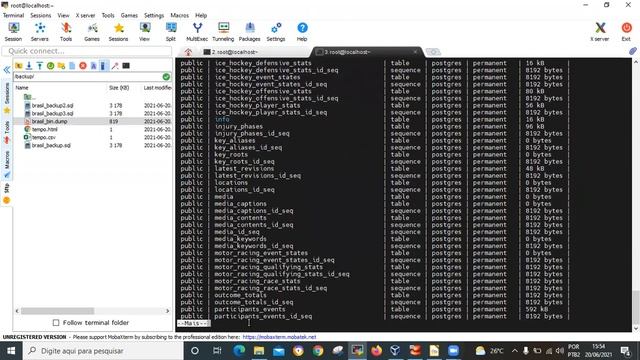This screenshot has width=640, height=360.
Task: Click the paperclip icon beside the terminal tabs
Action: click(633, 51)
